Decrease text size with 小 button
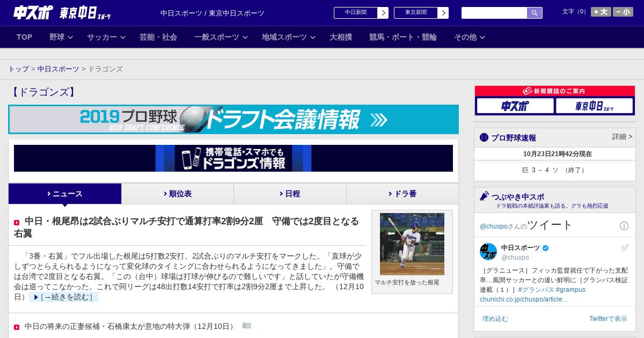Screen dimensions: 644x338 (623, 12)
